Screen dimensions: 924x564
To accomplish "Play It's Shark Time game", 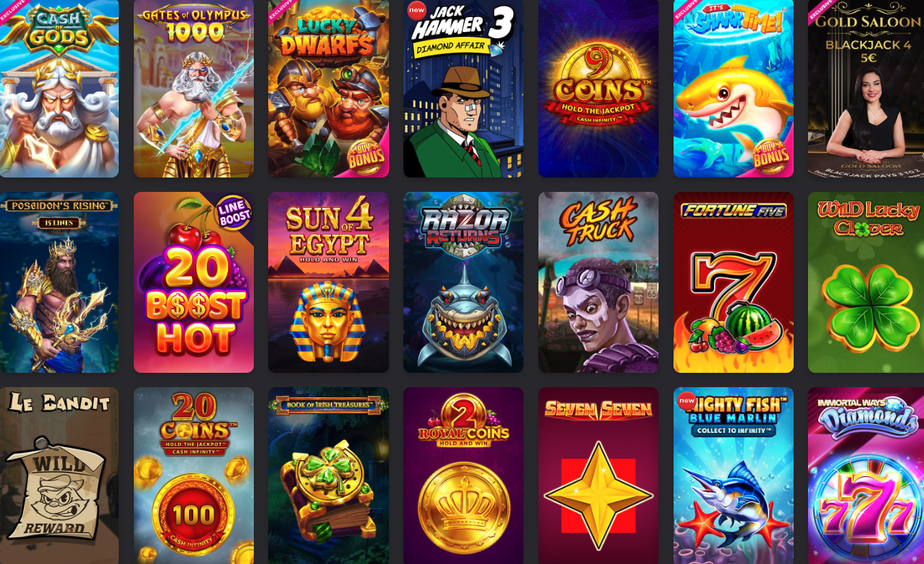I will tap(734, 89).
